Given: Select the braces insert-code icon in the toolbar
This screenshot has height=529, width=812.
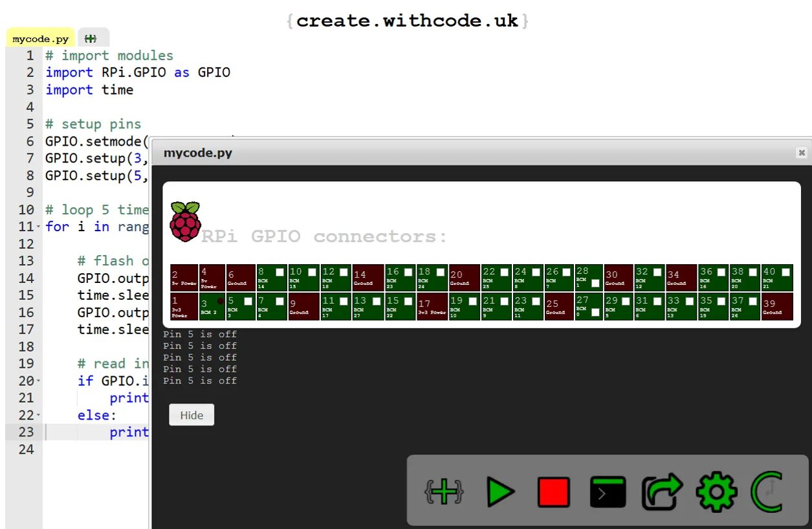Looking at the screenshot, I should 443,491.
